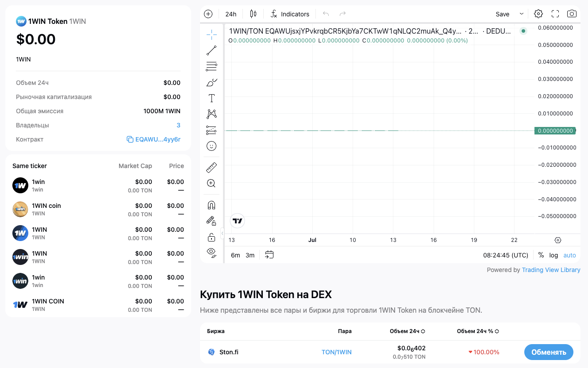Open chart settings gear icon
588x368 pixels.
click(538, 14)
